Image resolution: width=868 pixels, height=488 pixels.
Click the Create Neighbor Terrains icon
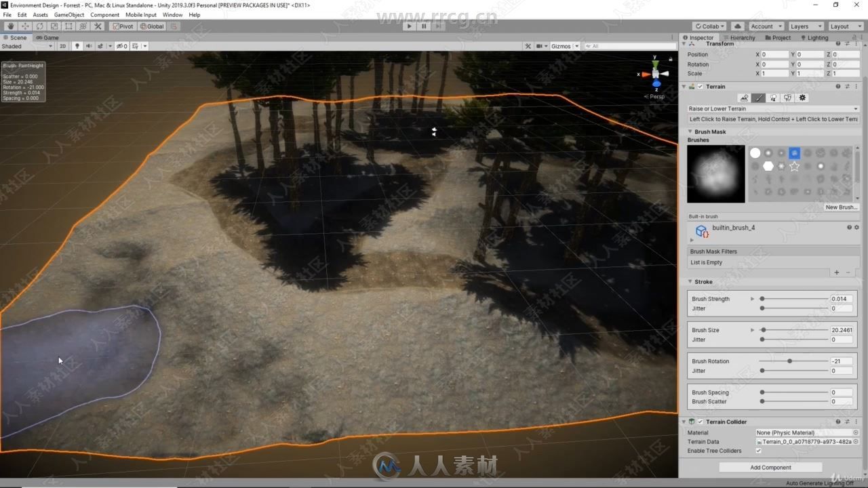point(744,98)
